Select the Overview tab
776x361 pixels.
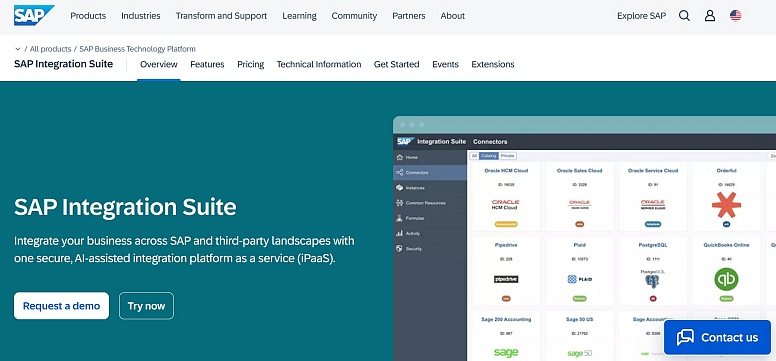pos(159,64)
